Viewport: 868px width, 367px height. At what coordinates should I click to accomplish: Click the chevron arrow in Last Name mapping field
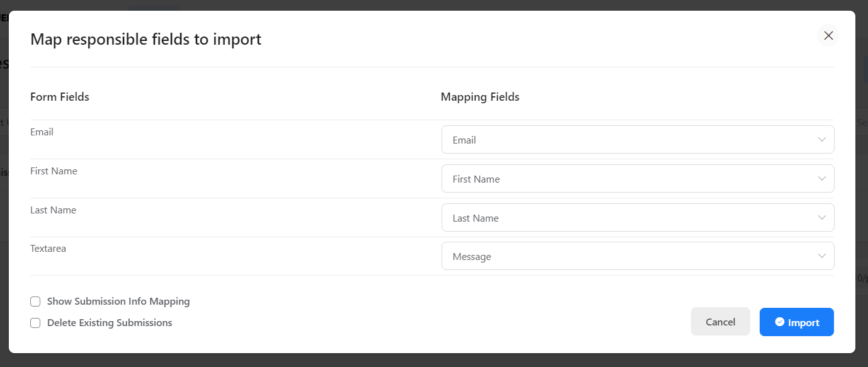[821, 218]
